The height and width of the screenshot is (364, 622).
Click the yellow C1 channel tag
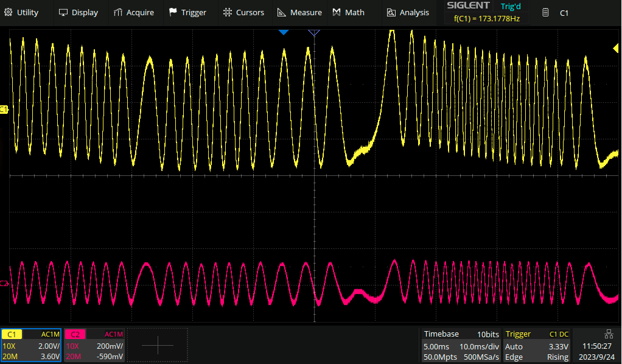click(12, 334)
